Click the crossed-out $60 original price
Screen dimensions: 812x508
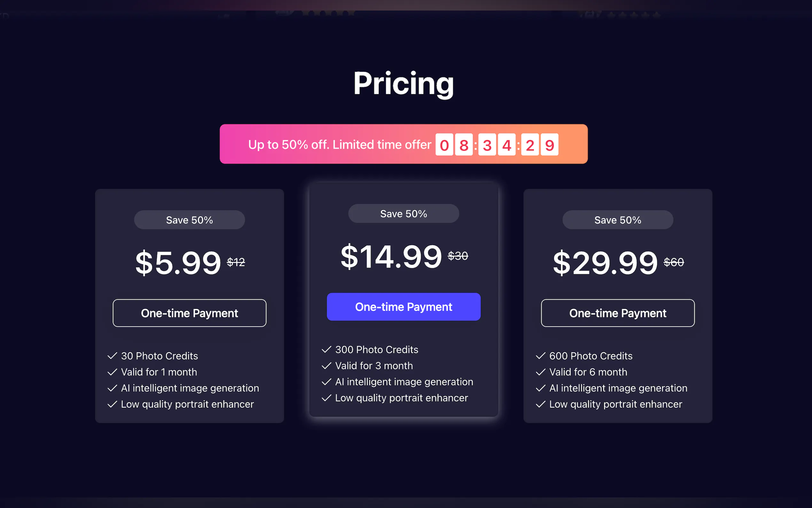tap(673, 262)
